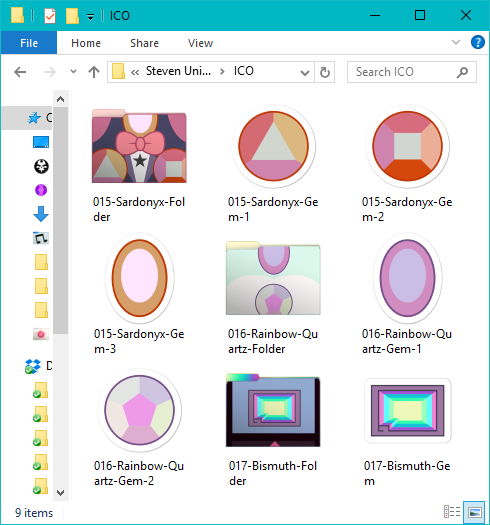Click the 017-Bismuth-Gem file name
Viewport: 490px width, 525px height.
407,473
